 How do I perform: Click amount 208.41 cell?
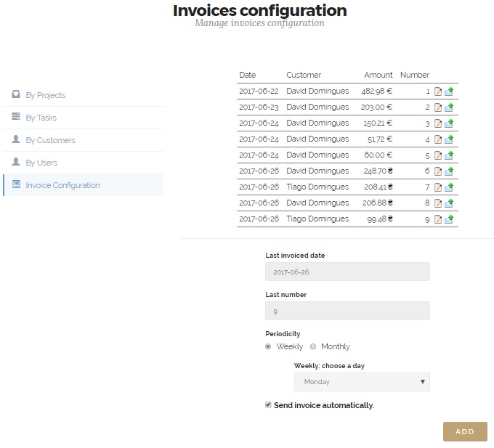(378, 187)
